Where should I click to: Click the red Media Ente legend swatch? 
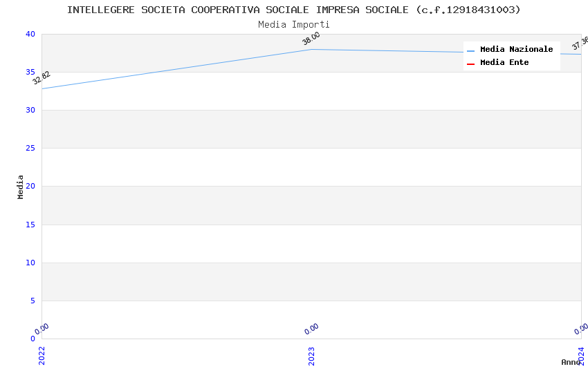click(470, 64)
